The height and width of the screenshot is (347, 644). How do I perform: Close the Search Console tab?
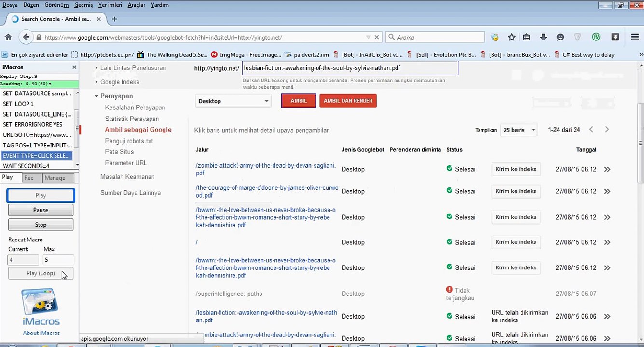click(99, 19)
